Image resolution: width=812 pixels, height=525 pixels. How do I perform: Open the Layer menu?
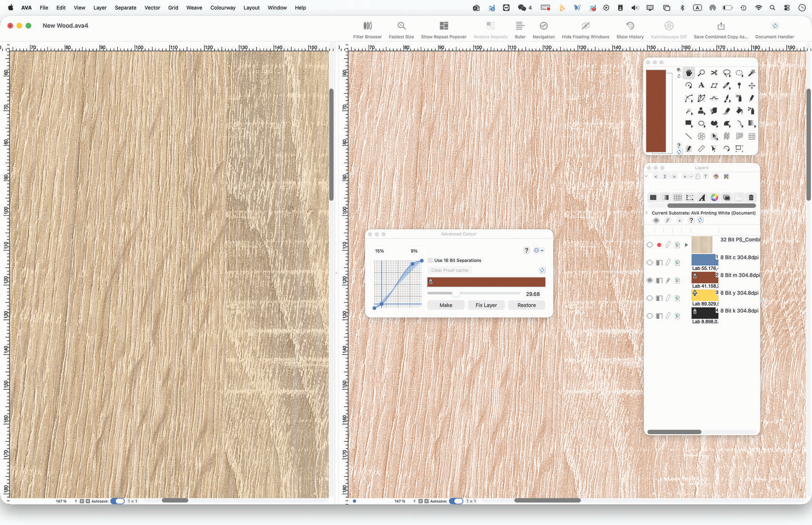click(100, 8)
